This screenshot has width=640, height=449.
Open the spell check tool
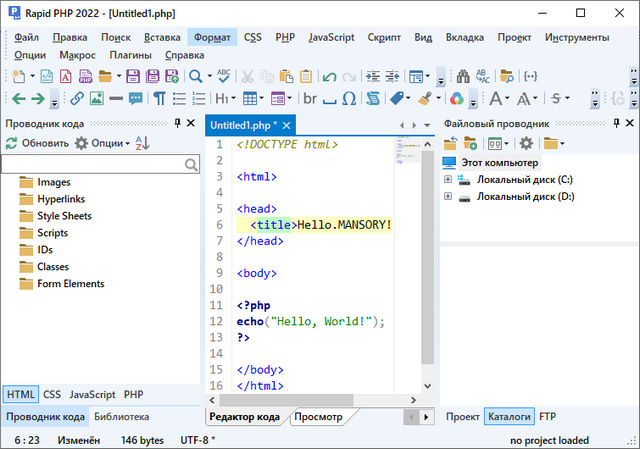pyautogui.click(x=223, y=76)
